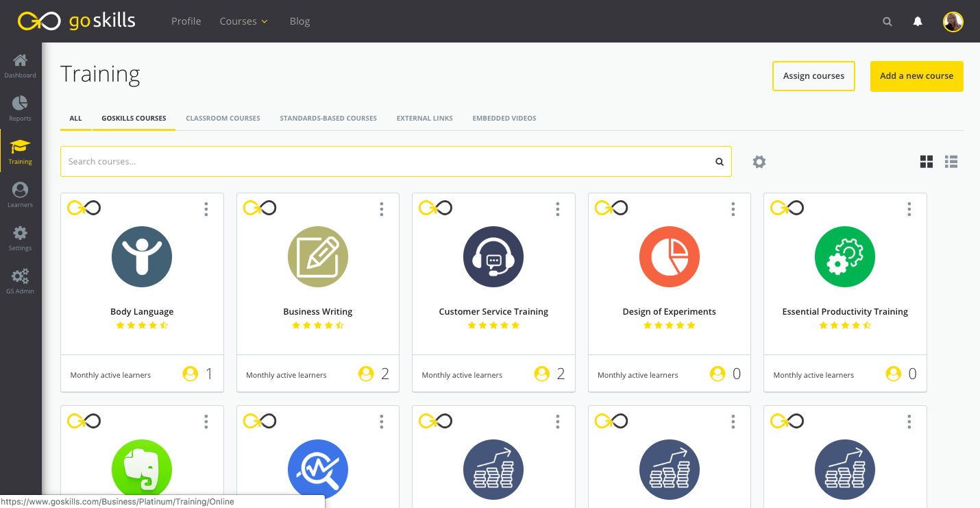
Task: Open Design of Experiments card options menu
Action: click(x=733, y=209)
